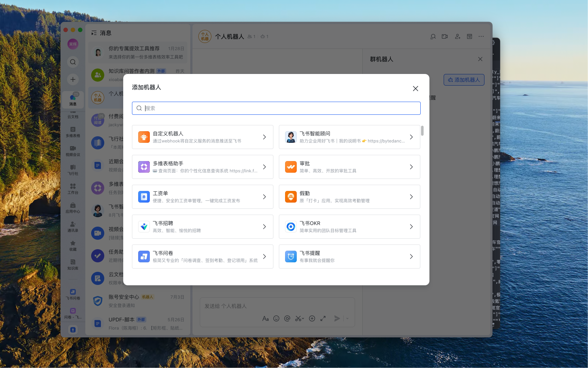Open 知识库问答作者内测 conversation
The image size is (588, 368).
click(138, 75)
